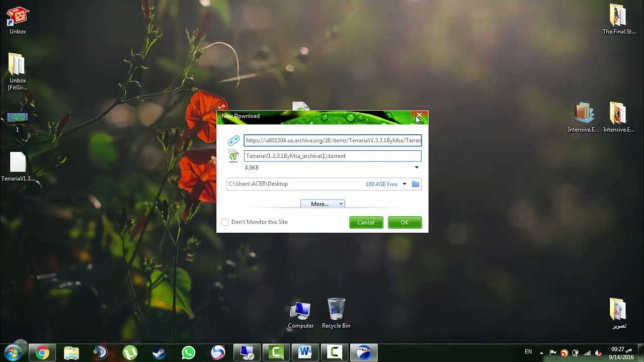Select the Unbox [FitGir... folder on the desktop
This screenshot has height=362, width=644.
18,71
